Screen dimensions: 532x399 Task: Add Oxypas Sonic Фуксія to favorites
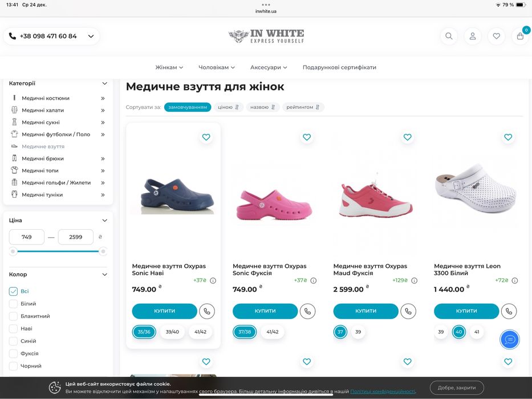307,137
